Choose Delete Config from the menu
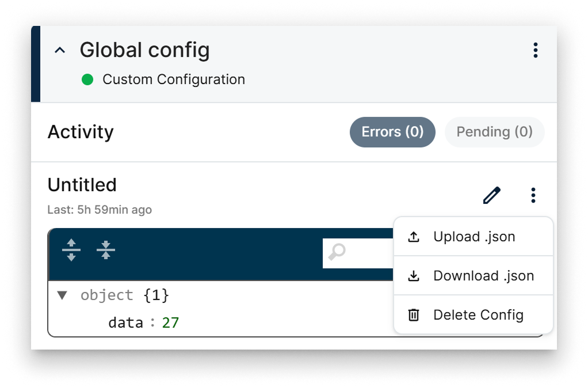Image resolution: width=588 pixels, height=387 pixels. coord(478,315)
